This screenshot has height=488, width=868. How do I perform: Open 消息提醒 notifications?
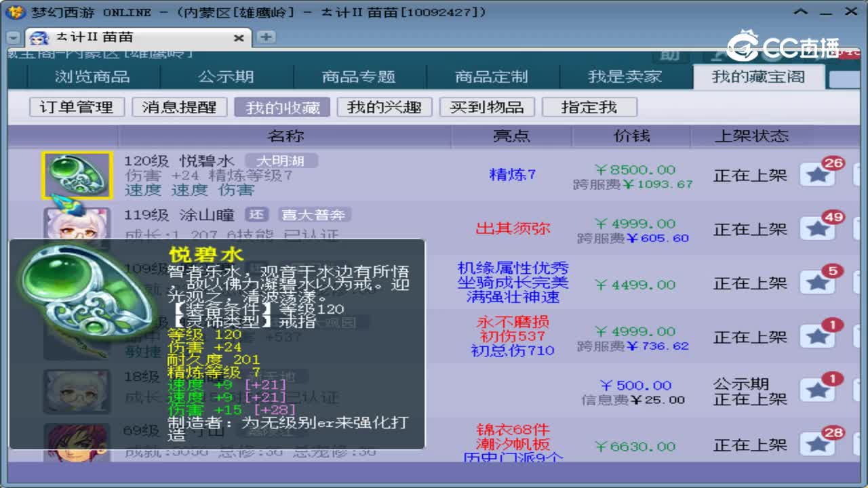pos(180,107)
